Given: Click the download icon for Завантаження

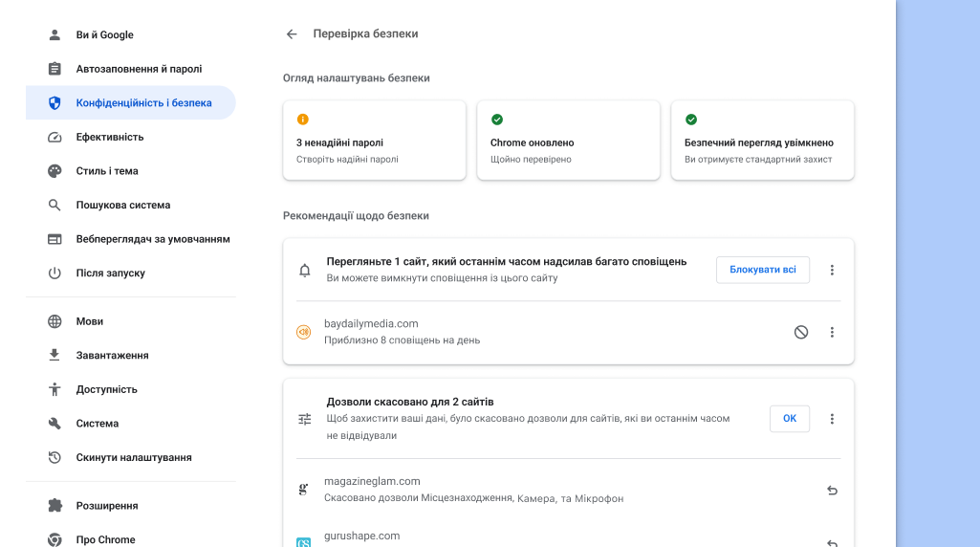Looking at the screenshot, I should coord(54,355).
